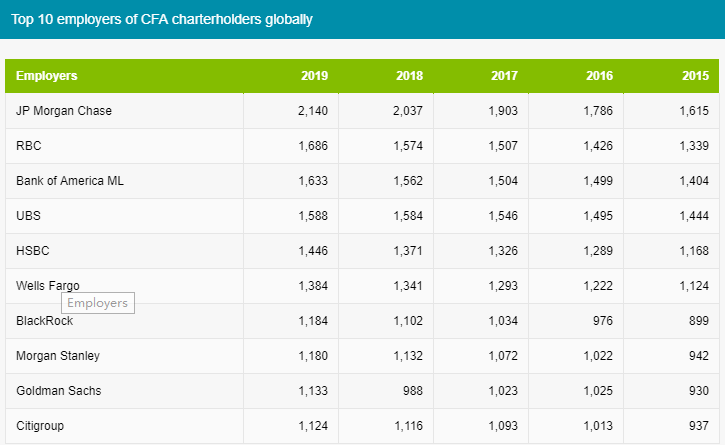Screen dimensions: 725x445
Task: Click the Wells Fargo employer name
Action: [48, 286]
